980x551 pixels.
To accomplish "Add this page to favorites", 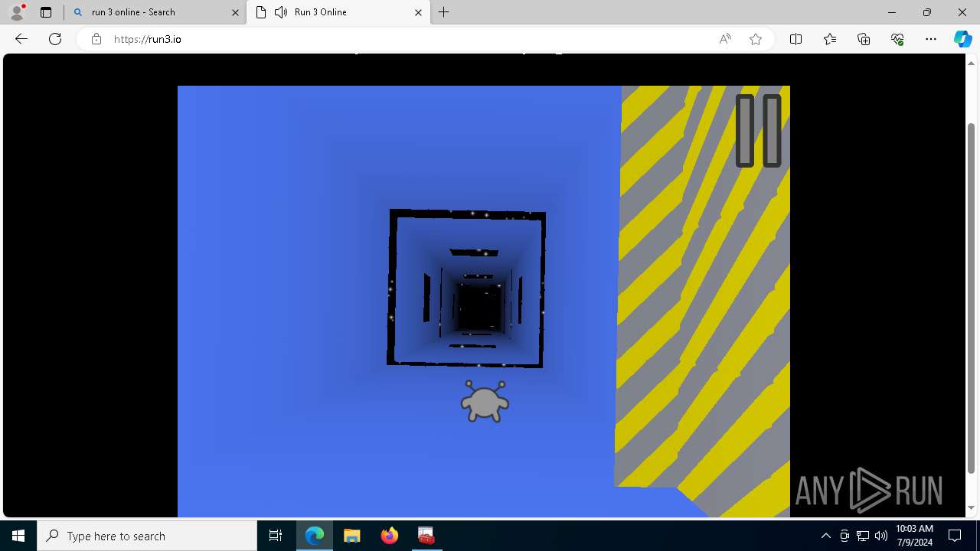I will 756,39.
